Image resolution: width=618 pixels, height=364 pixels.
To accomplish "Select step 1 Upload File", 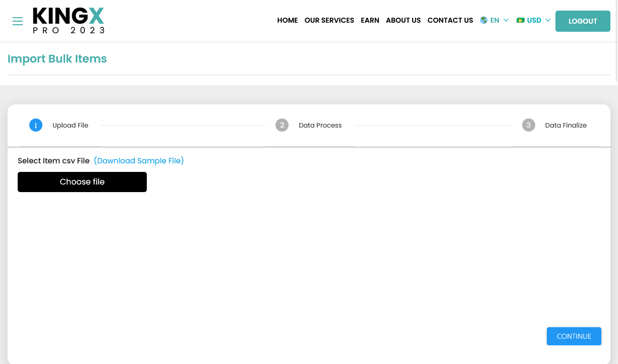I will click(x=60, y=125).
